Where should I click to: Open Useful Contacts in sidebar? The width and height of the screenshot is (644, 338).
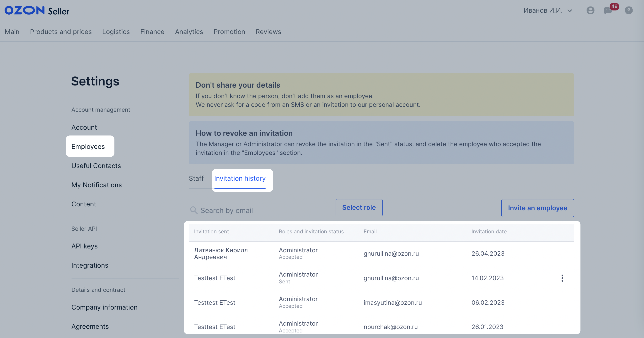[x=96, y=165]
